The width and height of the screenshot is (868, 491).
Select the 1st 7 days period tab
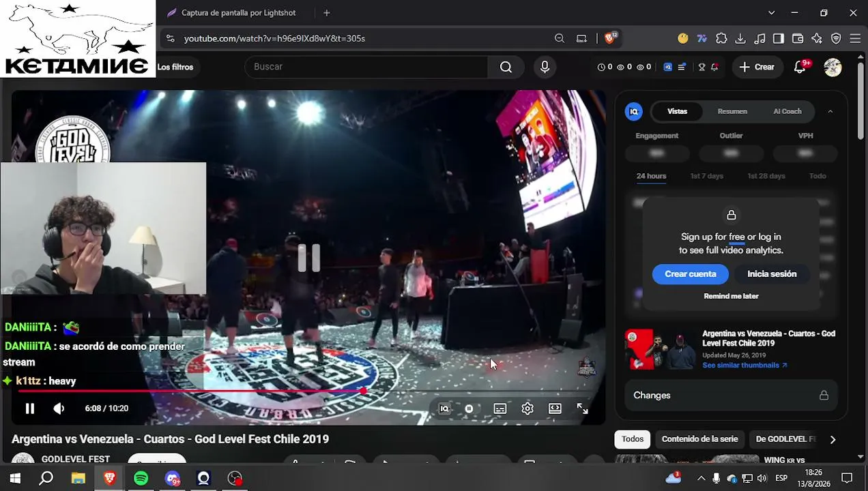[x=706, y=176]
